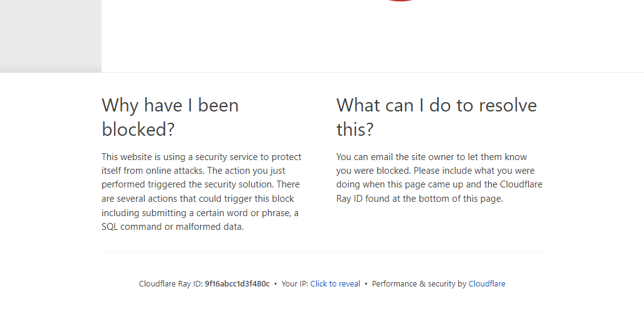Click the "Performance & security by" footer text
The height and width of the screenshot is (317, 644).
[x=419, y=284]
